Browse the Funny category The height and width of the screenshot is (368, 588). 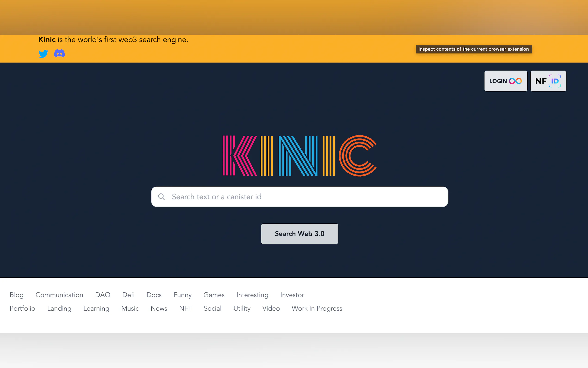click(x=183, y=295)
